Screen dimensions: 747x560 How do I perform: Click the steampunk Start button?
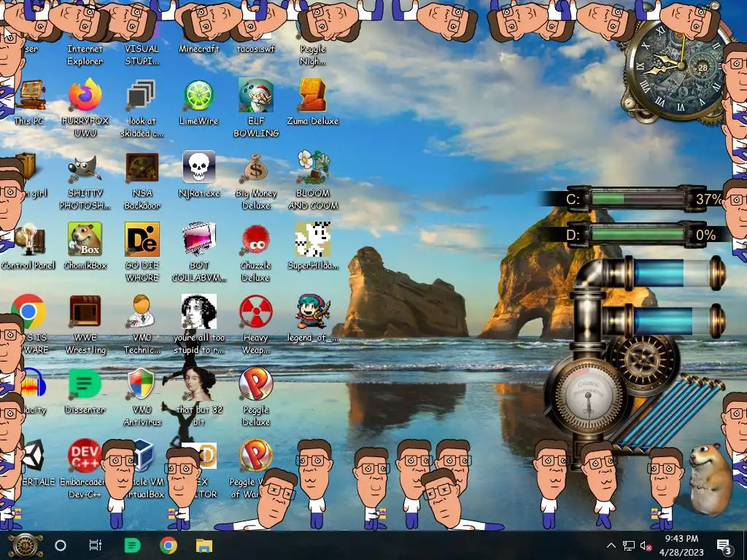click(x=25, y=545)
